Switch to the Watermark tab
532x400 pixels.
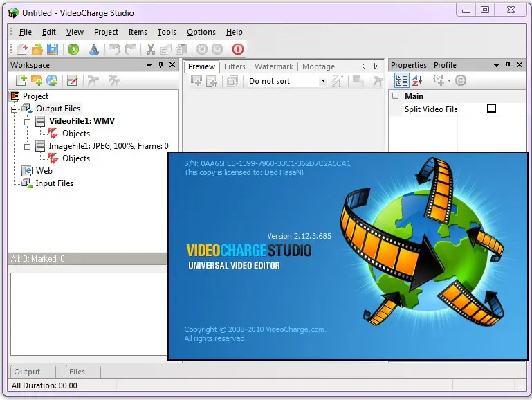(x=274, y=66)
